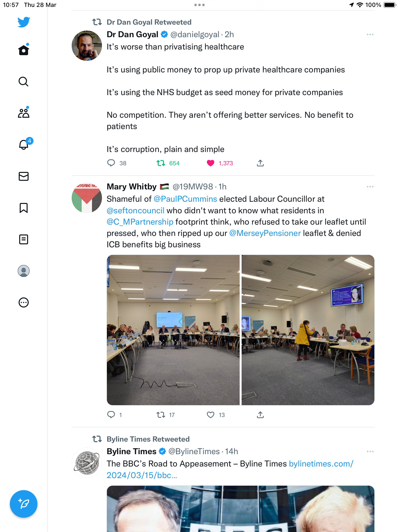Share Mary Whitby's tweet via share icon

[x=260, y=415]
